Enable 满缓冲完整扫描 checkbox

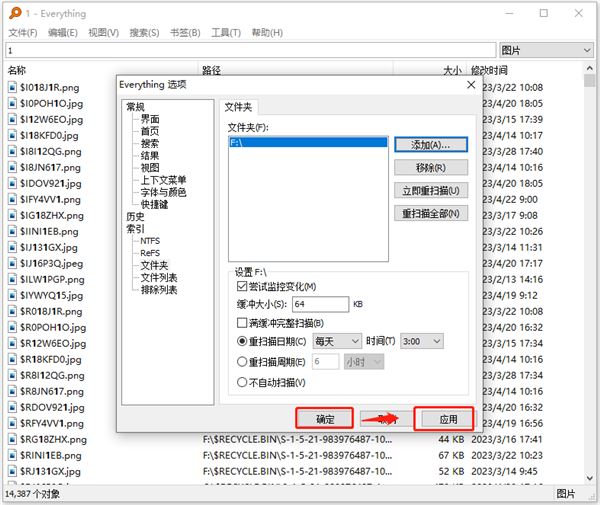(x=242, y=323)
